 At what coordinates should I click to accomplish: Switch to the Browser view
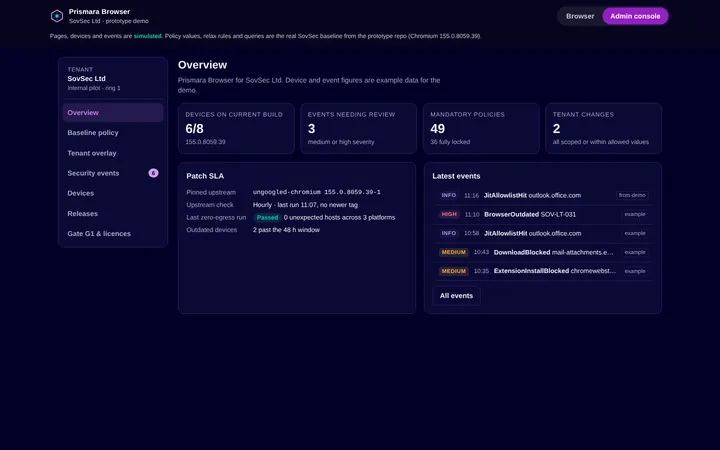(579, 16)
